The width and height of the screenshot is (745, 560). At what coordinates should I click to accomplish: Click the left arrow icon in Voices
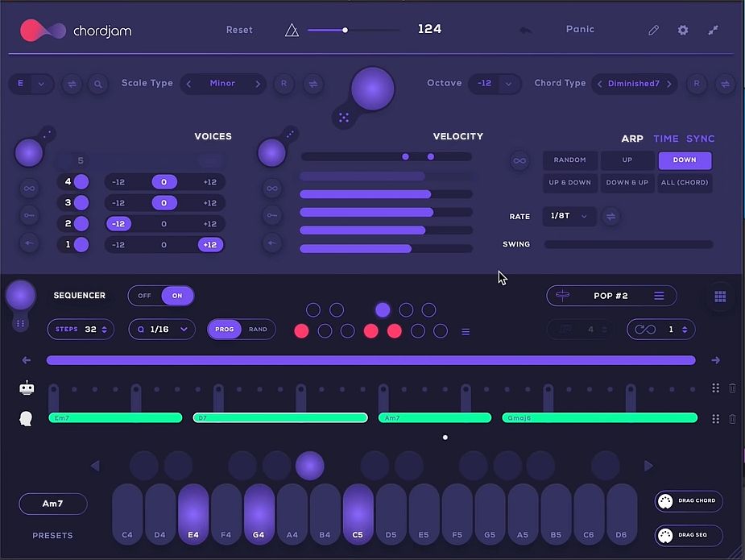coord(29,243)
